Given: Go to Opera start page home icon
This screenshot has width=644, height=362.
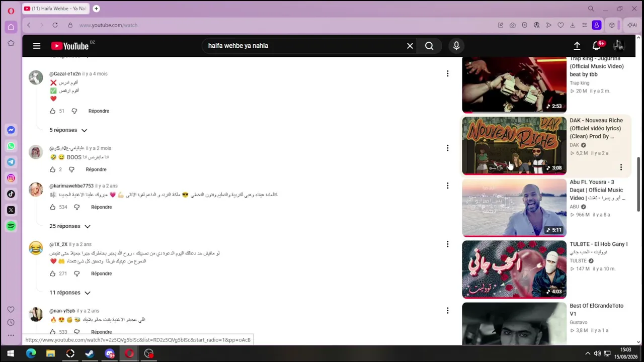Looking at the screenshot, I should pyautogui.click(x=11, y=27).
